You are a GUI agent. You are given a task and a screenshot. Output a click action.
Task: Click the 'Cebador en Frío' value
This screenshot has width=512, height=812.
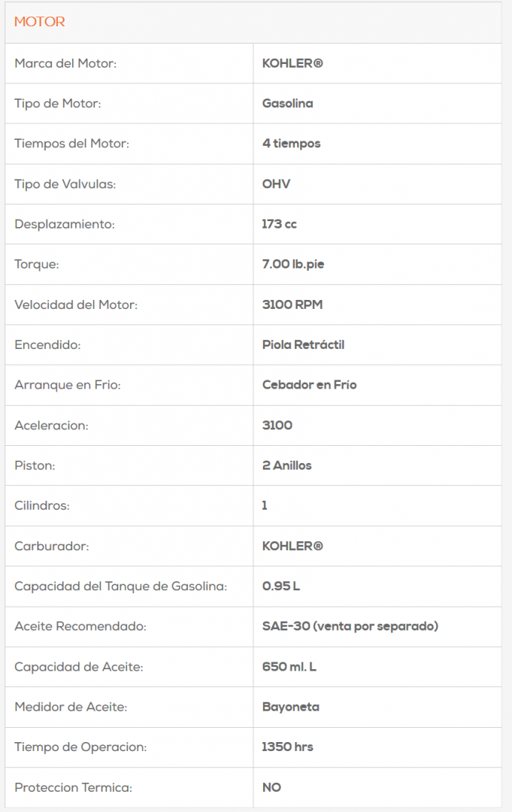point(309,385)
